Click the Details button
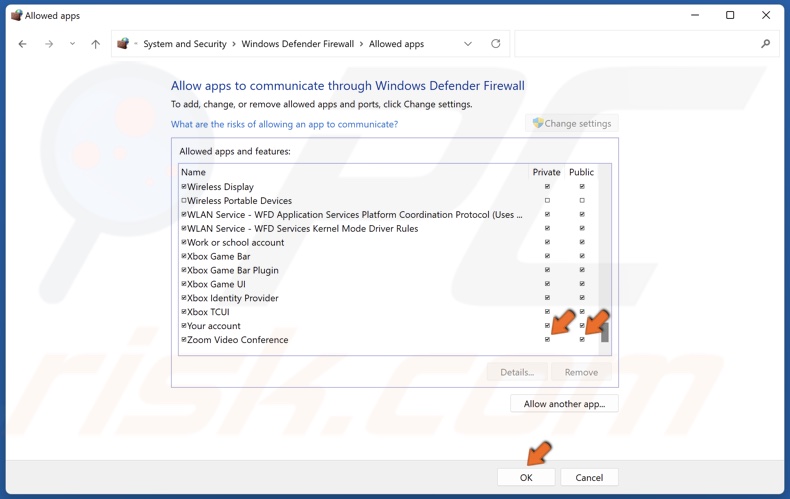Viewport: 790px width, 499px height. coord(517,372)
